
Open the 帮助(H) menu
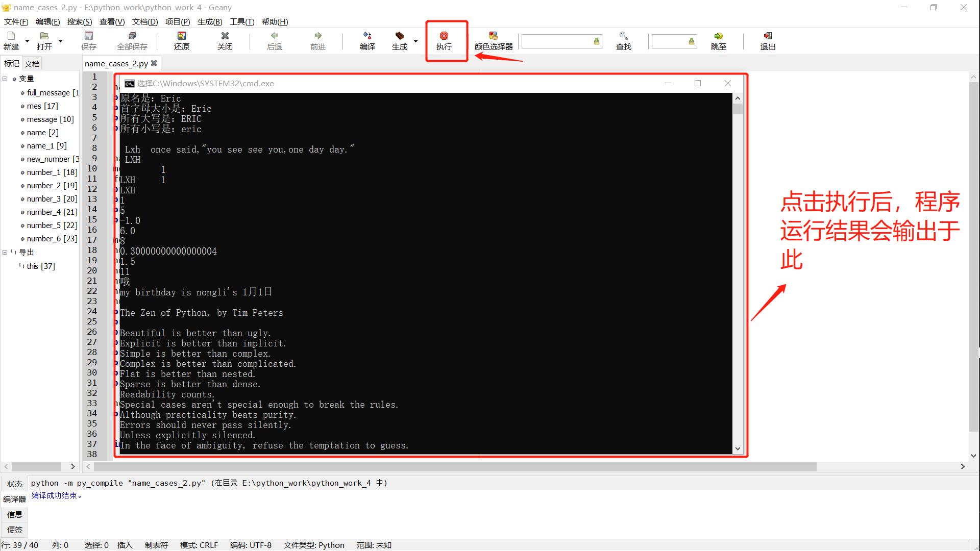(275, 21)
